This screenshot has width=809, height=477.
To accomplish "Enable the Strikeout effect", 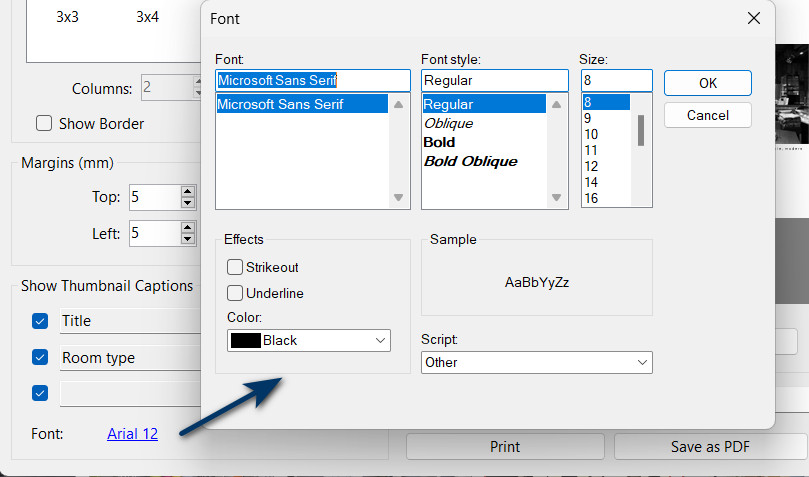I will [x=235, y=268].
